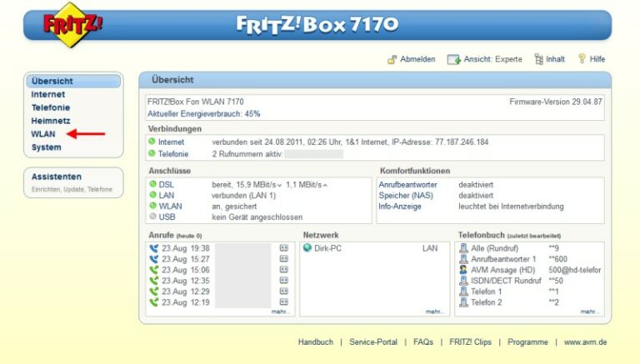Click the FRITZ! logo

point(72,25)
